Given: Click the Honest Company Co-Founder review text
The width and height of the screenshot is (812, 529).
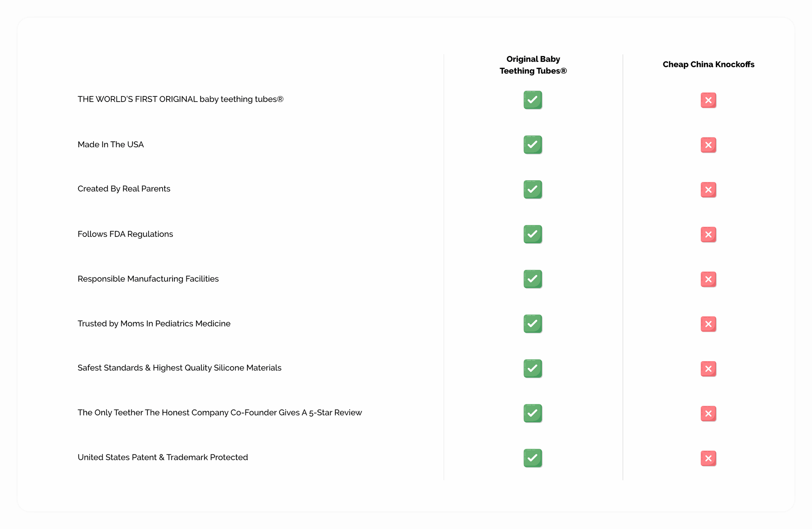Looking at the screenshot, I should tap(220, 413).
